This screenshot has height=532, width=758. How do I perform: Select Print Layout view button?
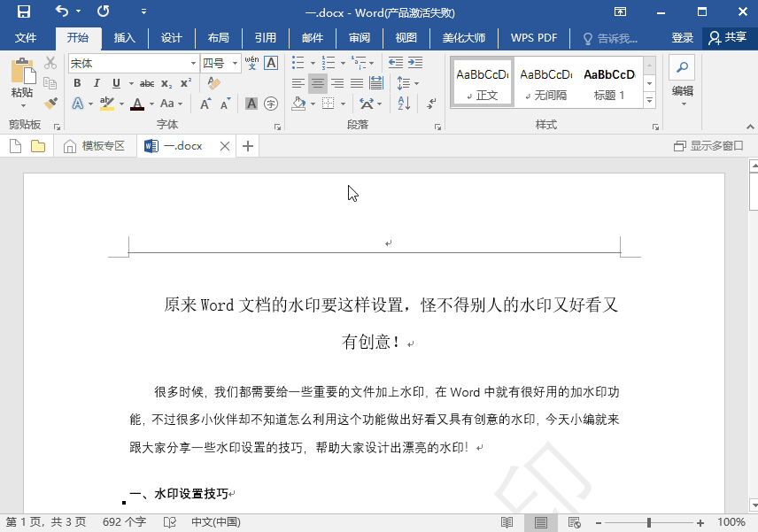(541, 522)
